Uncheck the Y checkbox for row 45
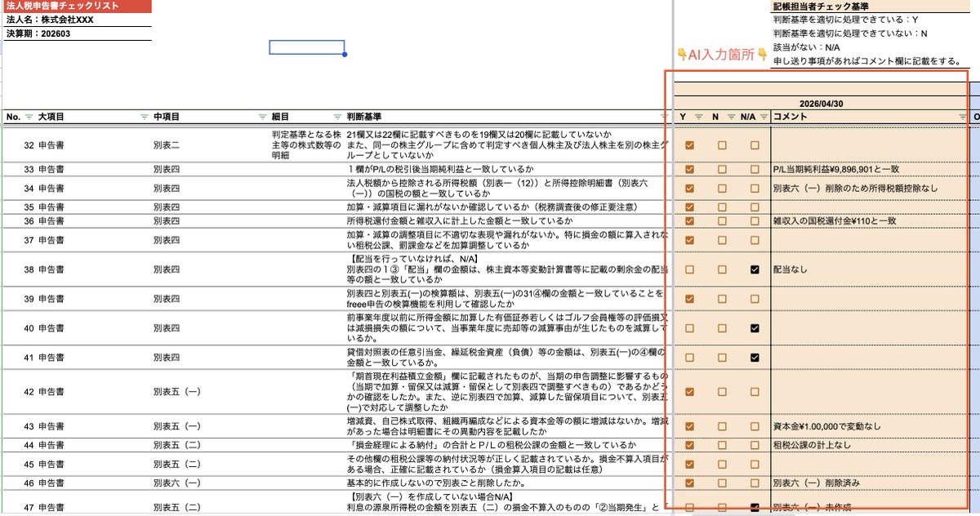This screenshot has width=980, height=516. pyautogui.click(x=690, y=464)
